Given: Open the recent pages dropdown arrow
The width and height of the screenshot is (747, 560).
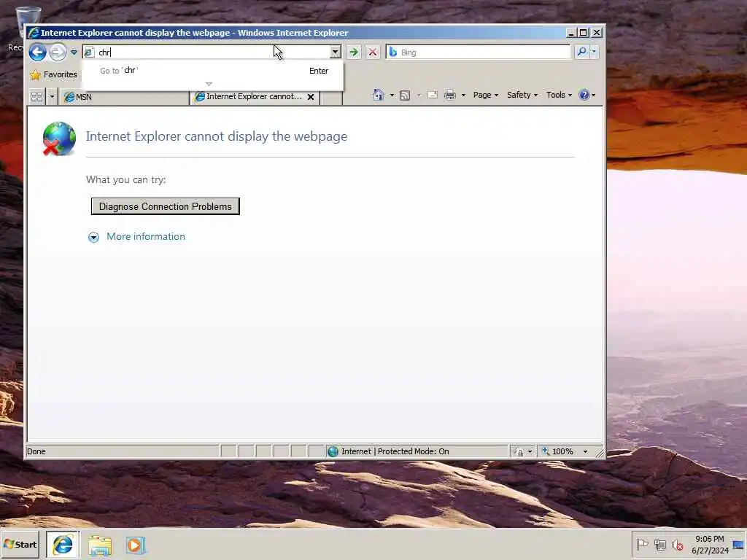Looking at the screenshot, I should pos(74,52).
